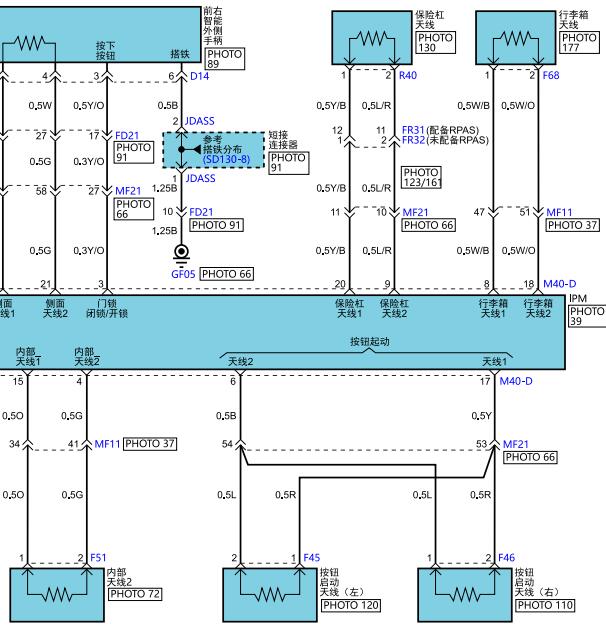Open the PHOTO 39 box beside IPM
The width and height of the screenshot is (606, 641).
[x=588, y=316]
